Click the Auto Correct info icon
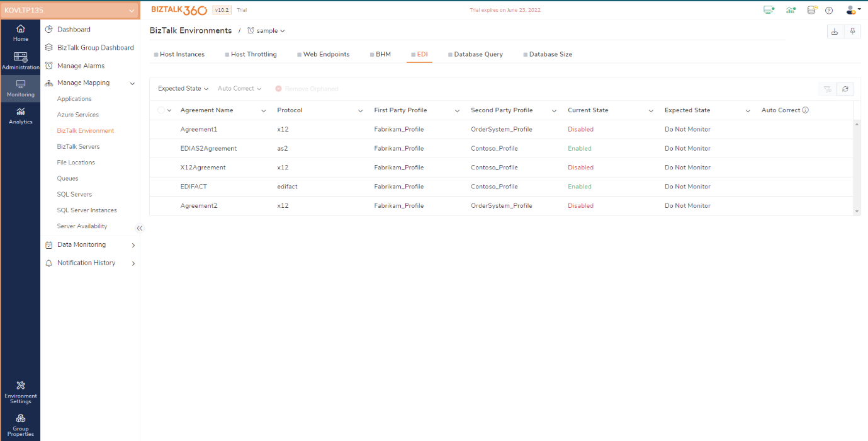Image resolution: width=868 pixels, height=441 pixels. pos(806,110)
